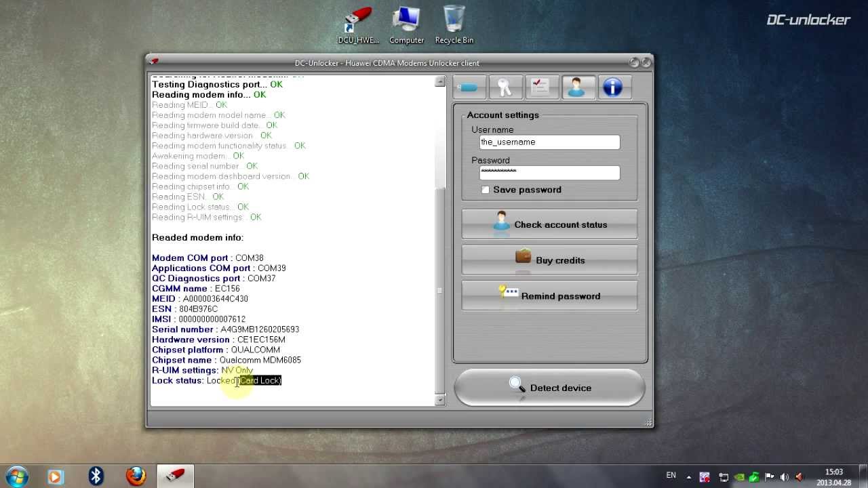Click the EN language indicator
Screen dimensions: 868x488
tap(671, 476)
